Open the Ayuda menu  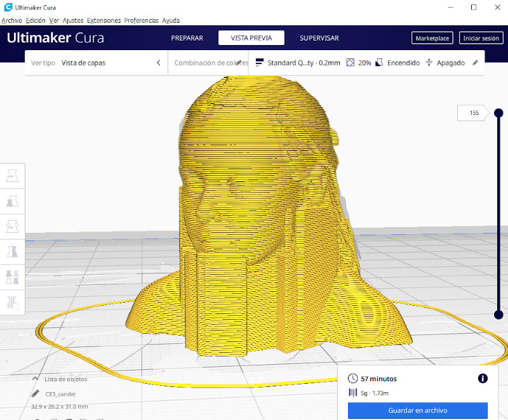pos(171,20)
